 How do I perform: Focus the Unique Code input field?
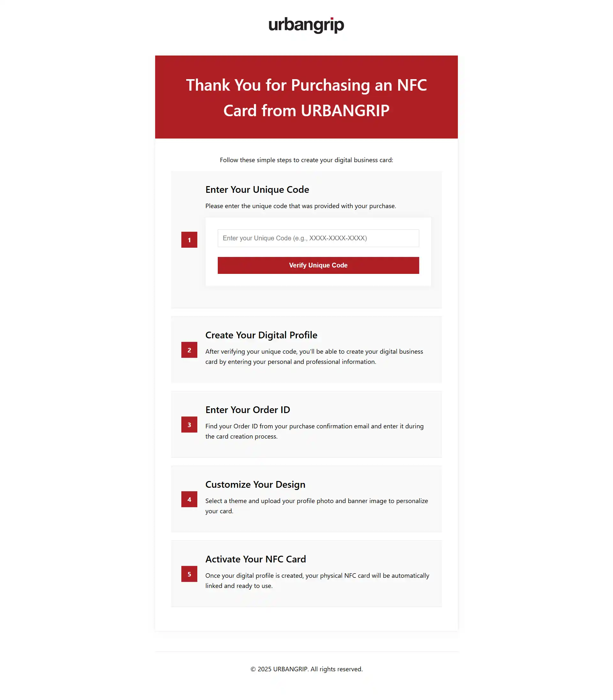coord(318,238)
